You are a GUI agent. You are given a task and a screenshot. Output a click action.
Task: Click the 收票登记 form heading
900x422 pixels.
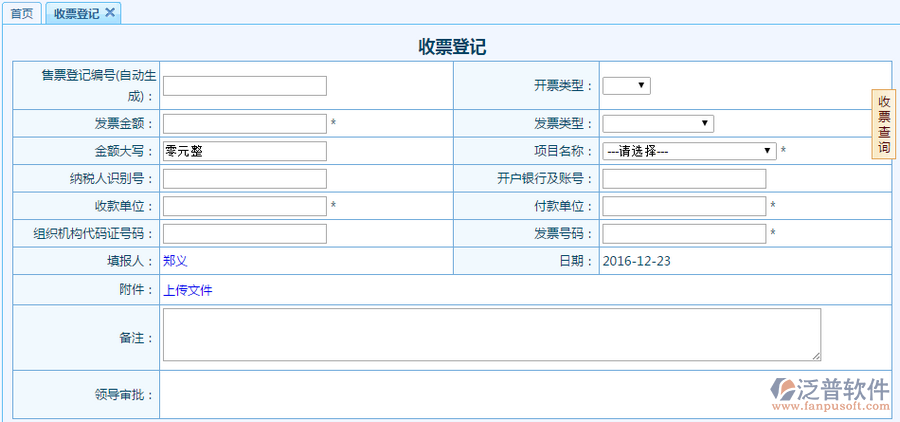tap(452, 47)
